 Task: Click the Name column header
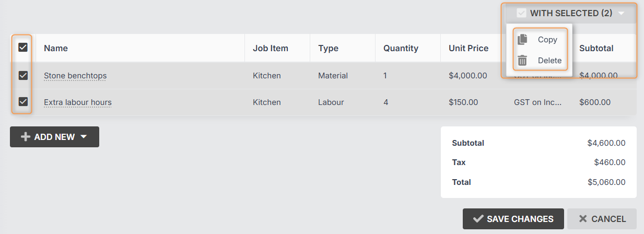pos(56,48)
